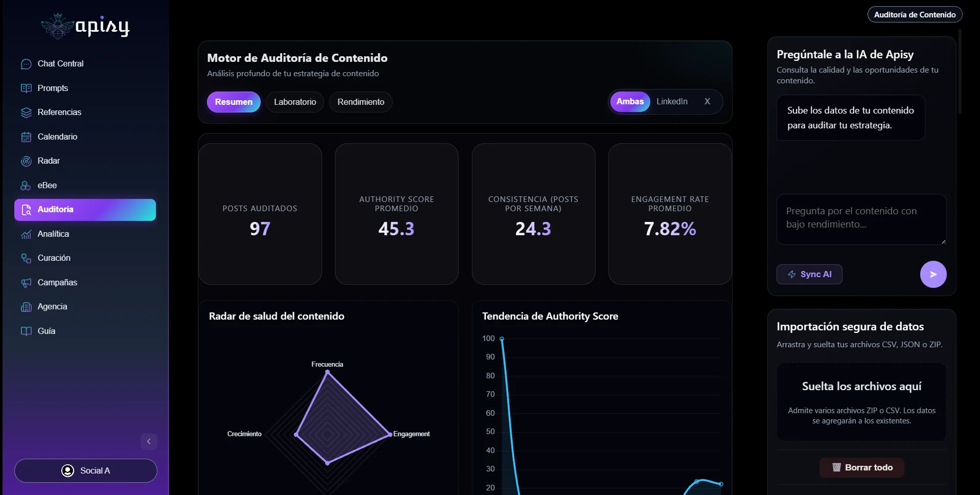Screen dimensions: 980x495
Task: Switch to the Rendimiento tab
Action: [x=361, y=102]
